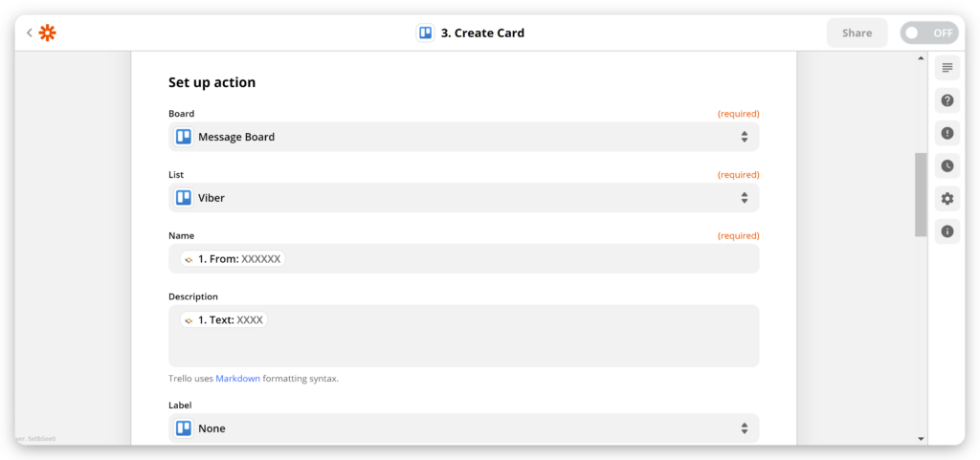
Task: Open the settings gear icon
Action: point(947,198)
